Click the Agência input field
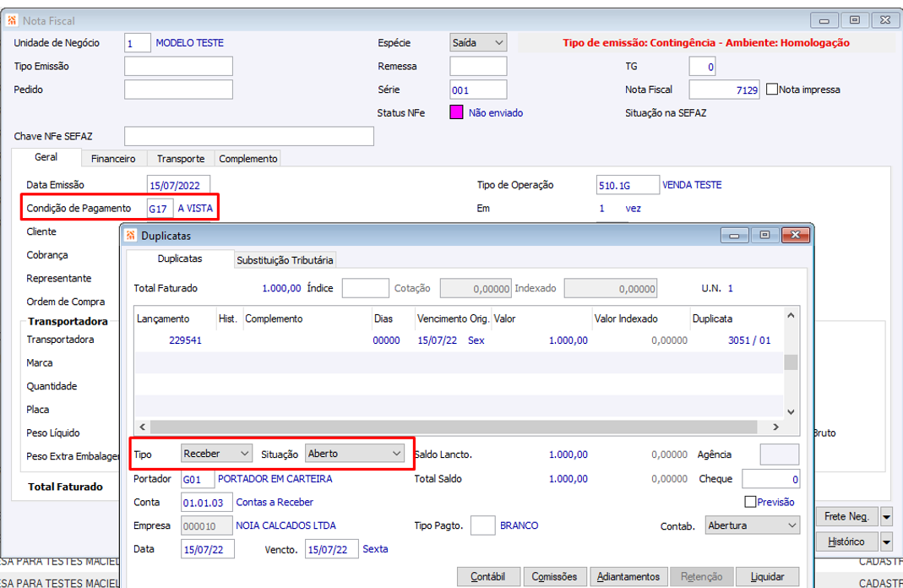903x588 pixels. pos(780,454)
